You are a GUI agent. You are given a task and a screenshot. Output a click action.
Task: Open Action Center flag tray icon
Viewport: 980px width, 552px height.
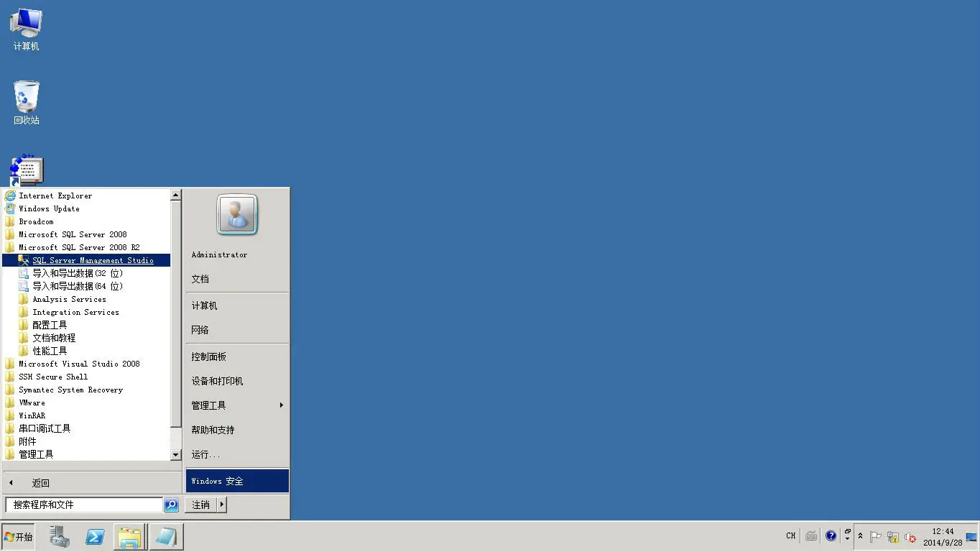(x=876, y=537)
